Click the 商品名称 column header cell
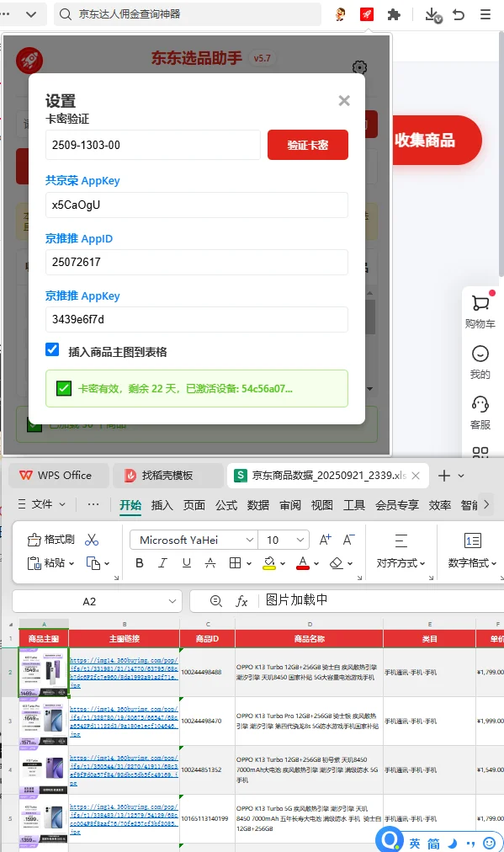504x852 pixels. [x=309, y=638]
